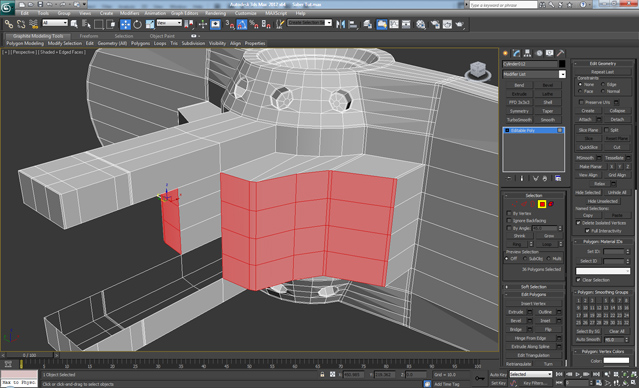Click the Align tool icon

353,24
